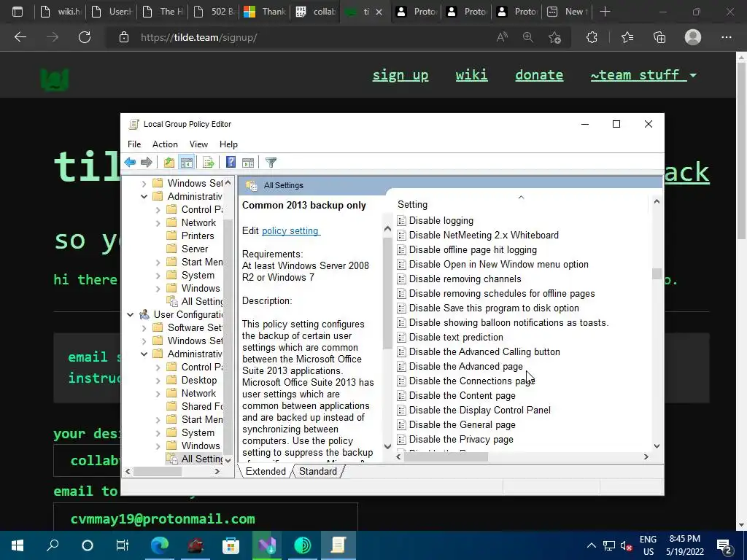Viewport: 747px width, 560px height.
Task: Open Help via the blue question mark icon
Action: [x=231, y=163]
